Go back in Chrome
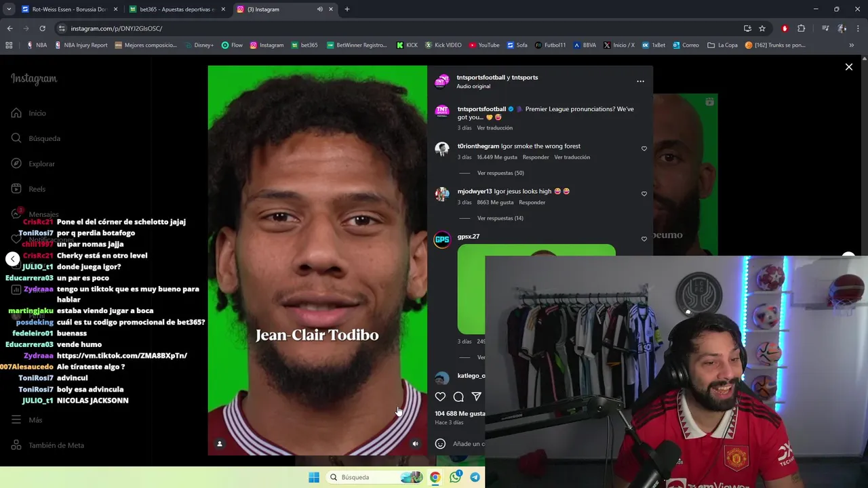The width and height of the screenshot is (868, 488). (x=9, y=28)
